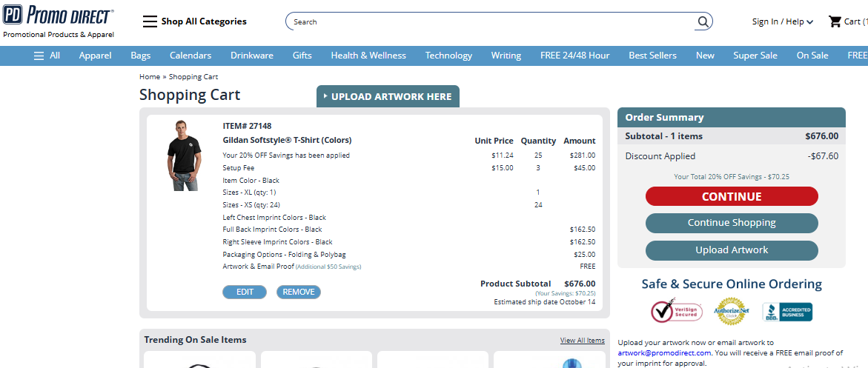Expand Sign In / Help dropdown
Image resolution: width=868 pixels, height=368 pixels.
(782, 21)
